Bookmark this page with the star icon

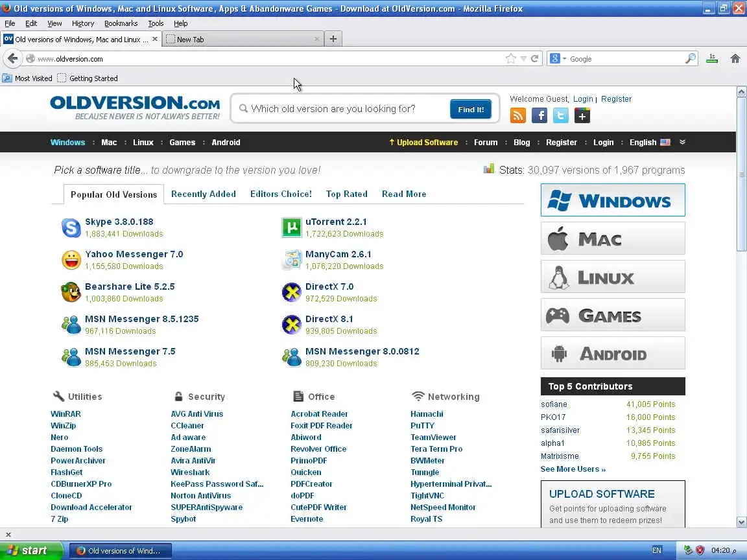click(x=511, y=58)
